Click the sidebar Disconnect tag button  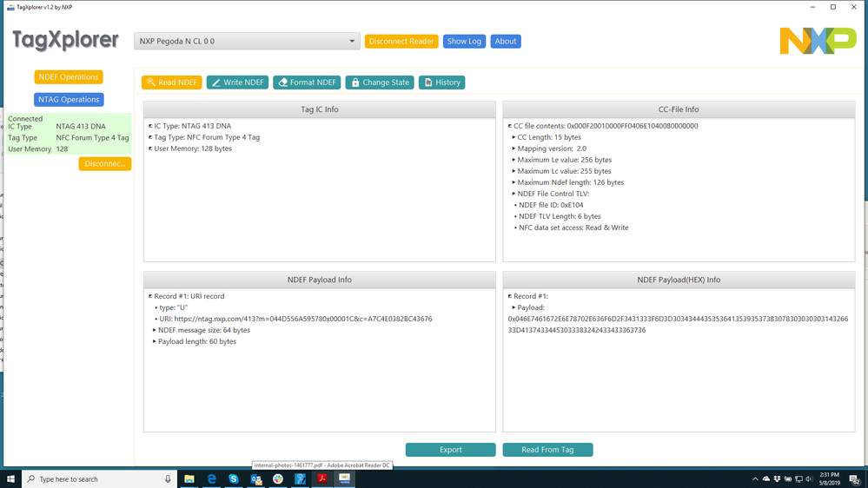tap(104, 164)
